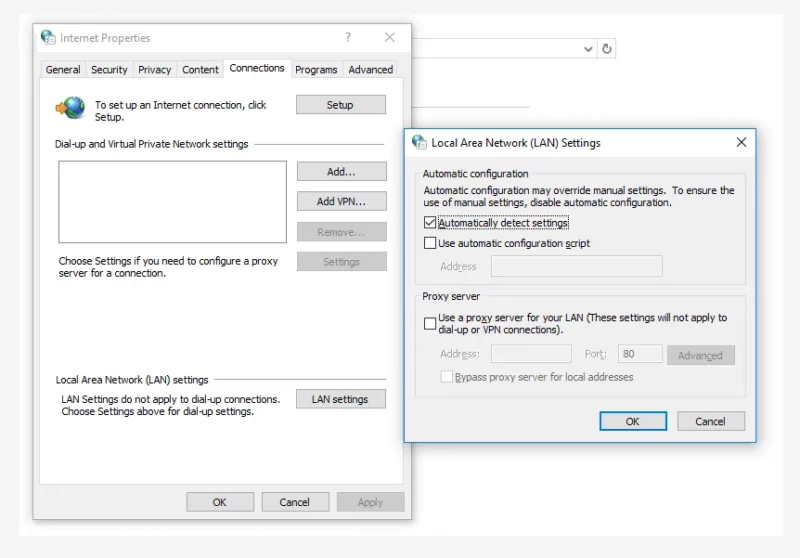Expand the address bar dropdown arrow
Viewport: 800px width, 558px height.
[x=588, y=49]
